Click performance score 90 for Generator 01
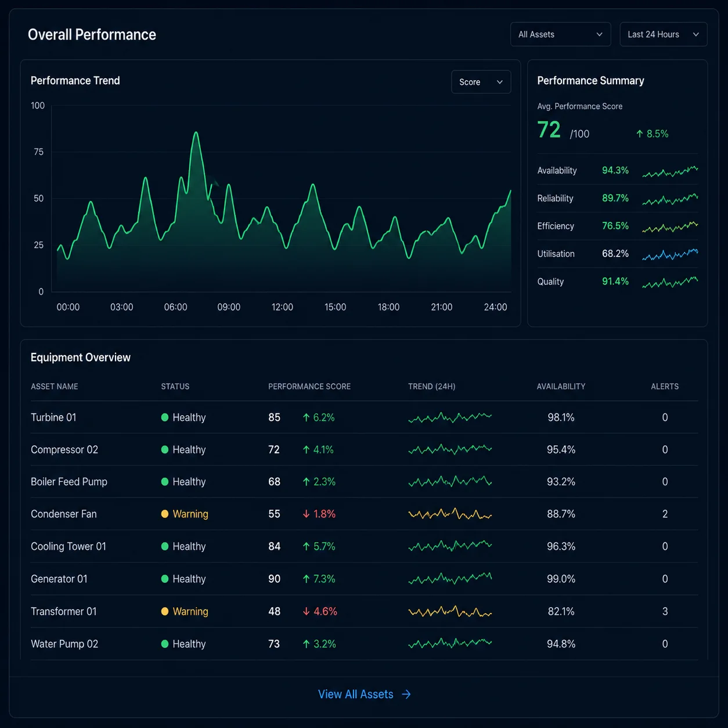The image size is (728, 728). click(x=275, y=579)
